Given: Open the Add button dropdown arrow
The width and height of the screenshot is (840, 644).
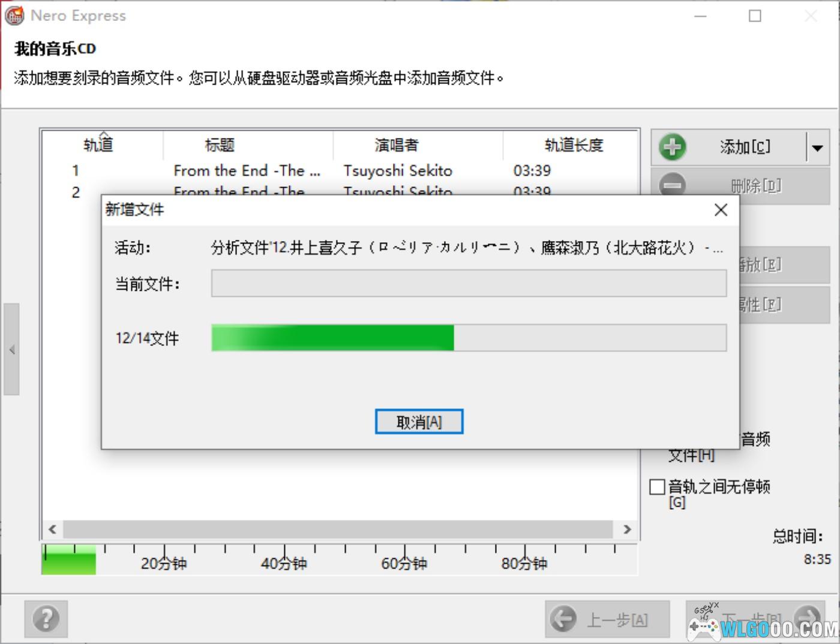Looking at the screenshot, I should (x=817, y=148).
